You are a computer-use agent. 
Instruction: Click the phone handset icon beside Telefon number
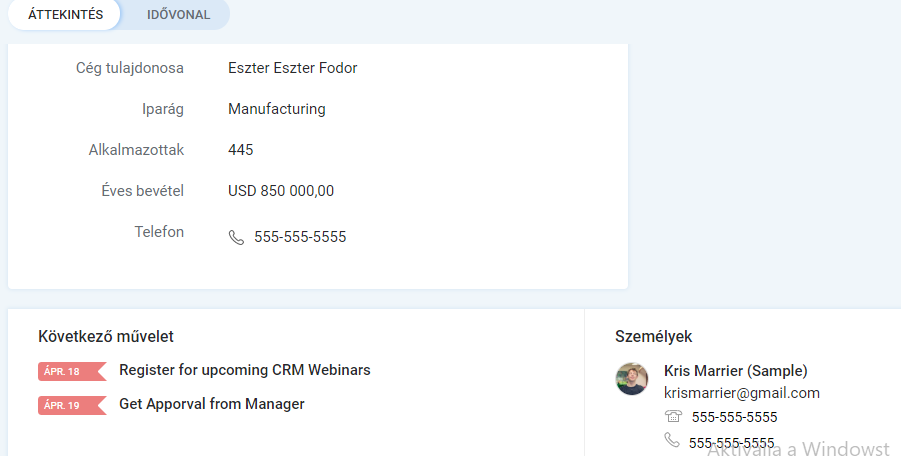(x=236, y=237)
